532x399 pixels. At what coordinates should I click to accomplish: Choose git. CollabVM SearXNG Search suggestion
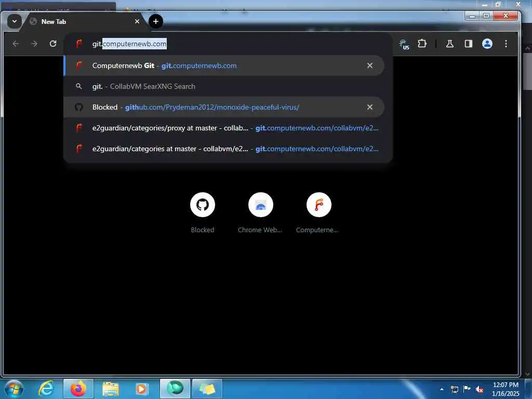pos(224,87)
